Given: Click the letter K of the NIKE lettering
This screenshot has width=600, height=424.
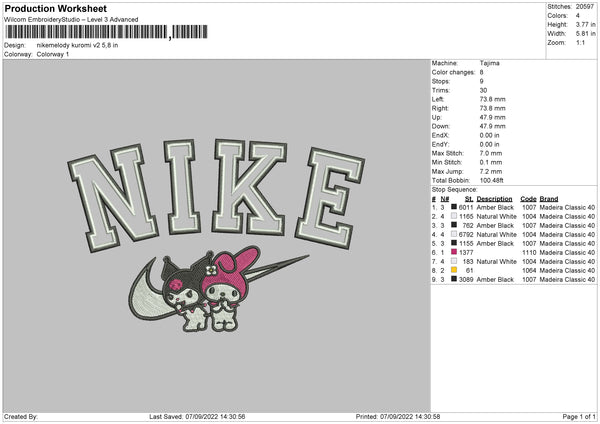Looking at the screenshot, I should (x=249, y=188).
